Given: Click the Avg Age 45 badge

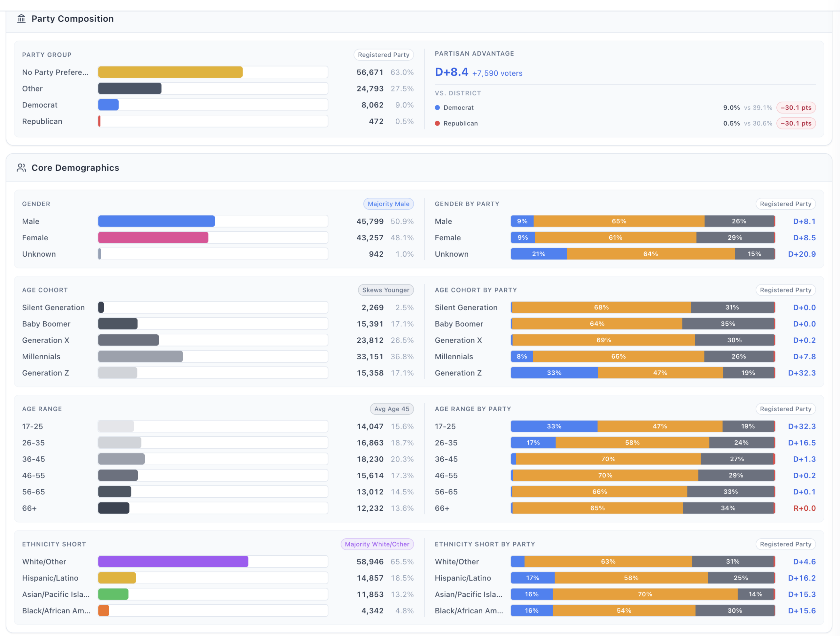Looking at the screenshot, I should coord(392,409).
